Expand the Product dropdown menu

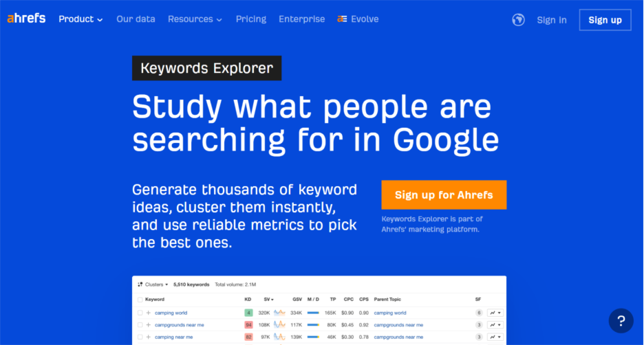click(x=80, y=19)
